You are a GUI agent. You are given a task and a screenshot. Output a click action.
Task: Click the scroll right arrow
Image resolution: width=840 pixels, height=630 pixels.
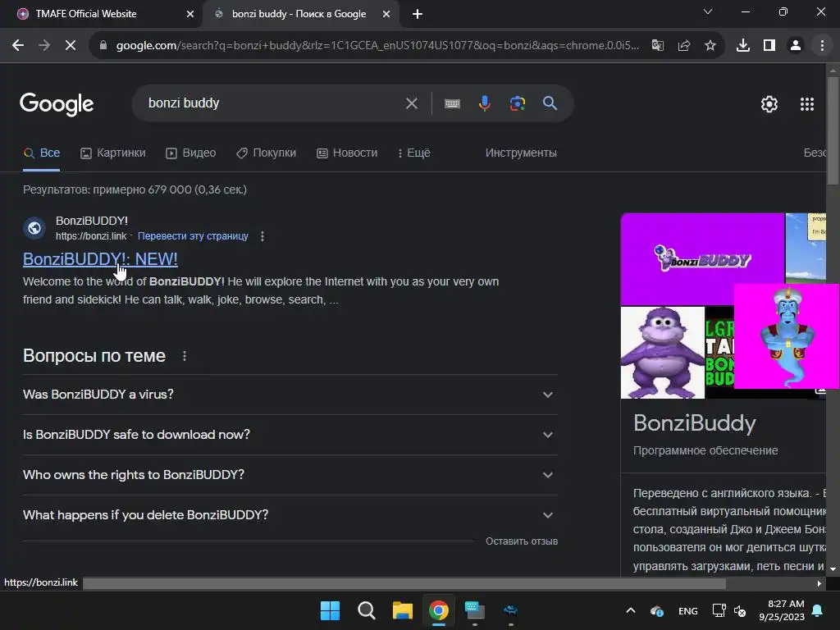pos(819,583)
